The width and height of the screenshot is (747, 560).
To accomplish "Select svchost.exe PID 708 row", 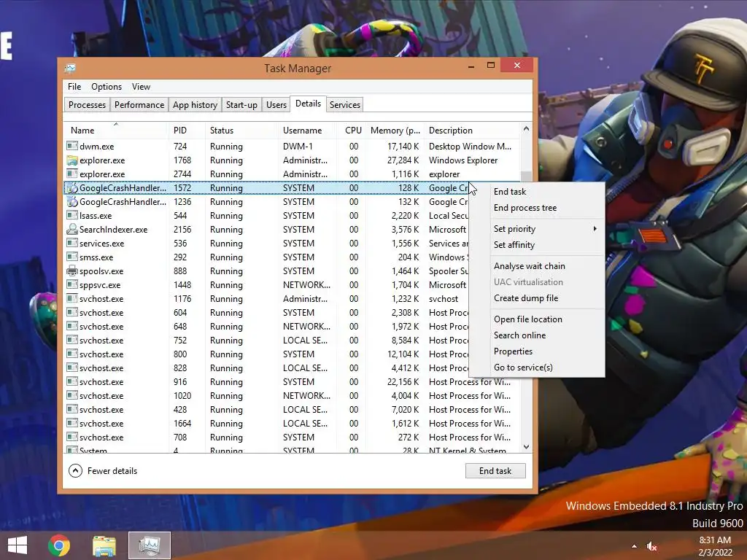I will pos(292,437).
